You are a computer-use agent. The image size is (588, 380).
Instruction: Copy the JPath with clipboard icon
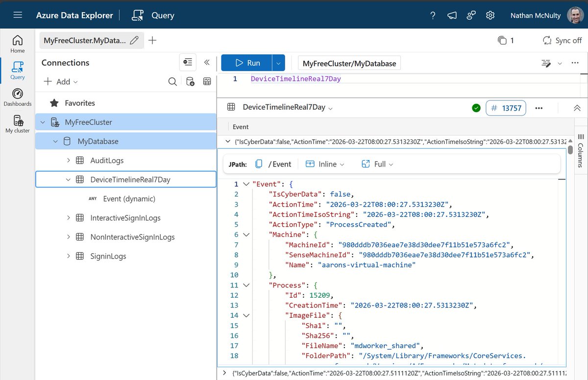click(258, 164)
